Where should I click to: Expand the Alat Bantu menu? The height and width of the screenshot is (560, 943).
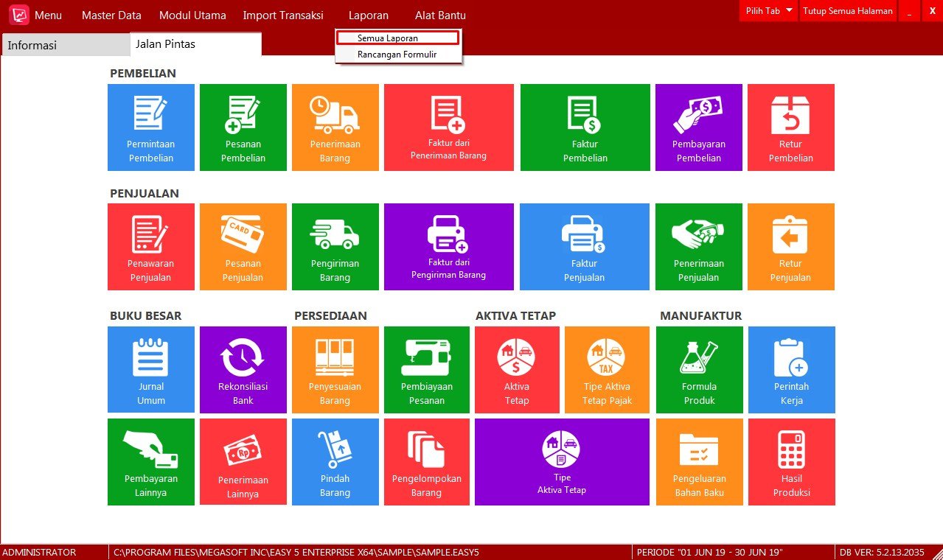tap(440, 15)
